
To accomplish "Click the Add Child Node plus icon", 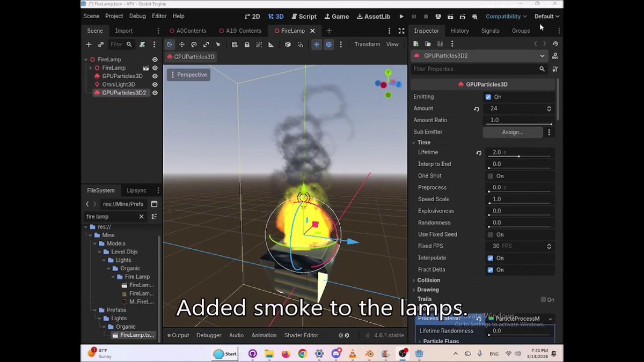I will coord(89,45).
